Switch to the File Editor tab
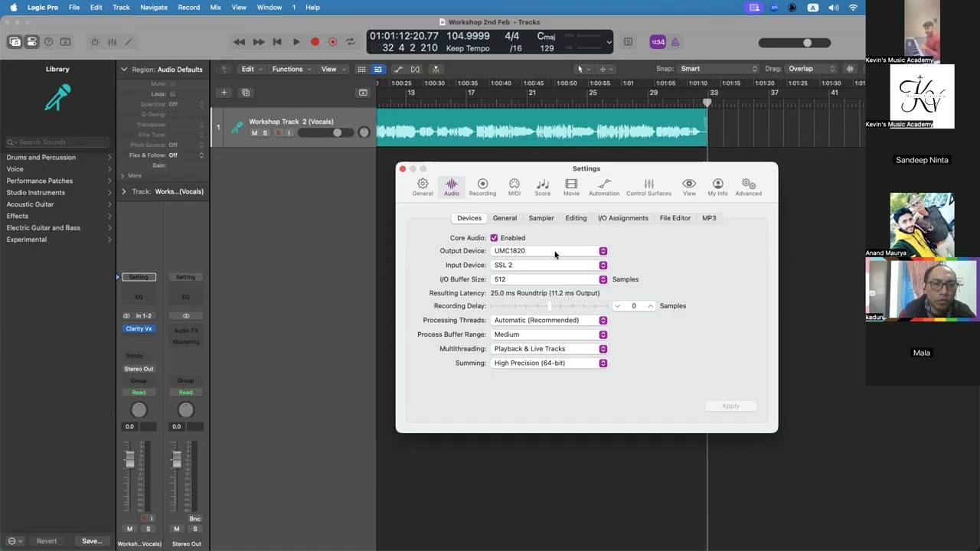This screenshot has width=980, height=551. [675, 218]
